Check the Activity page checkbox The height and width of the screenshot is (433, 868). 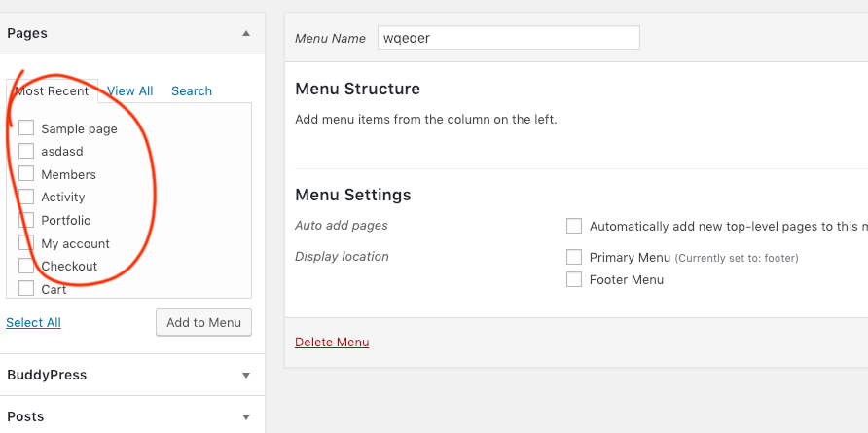(x=26, y=197)
